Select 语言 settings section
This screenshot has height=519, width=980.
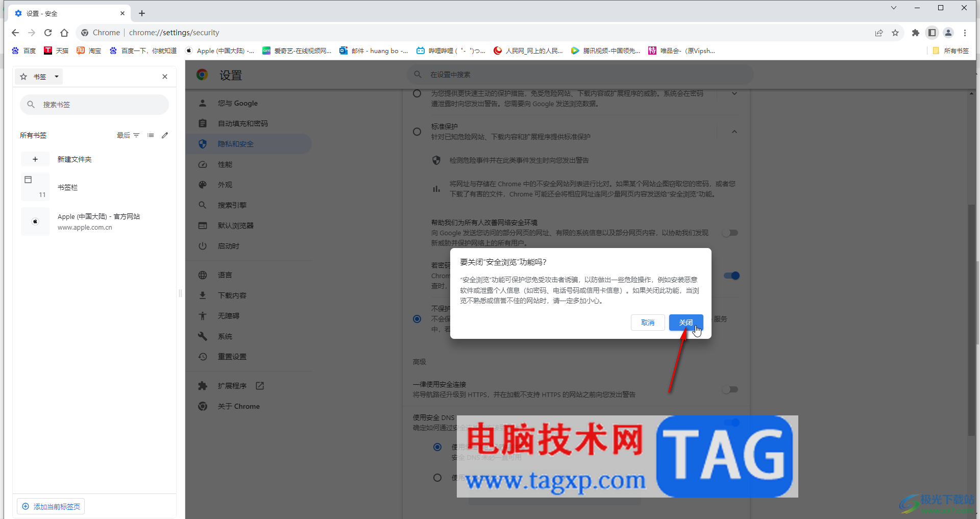(249, 275)
